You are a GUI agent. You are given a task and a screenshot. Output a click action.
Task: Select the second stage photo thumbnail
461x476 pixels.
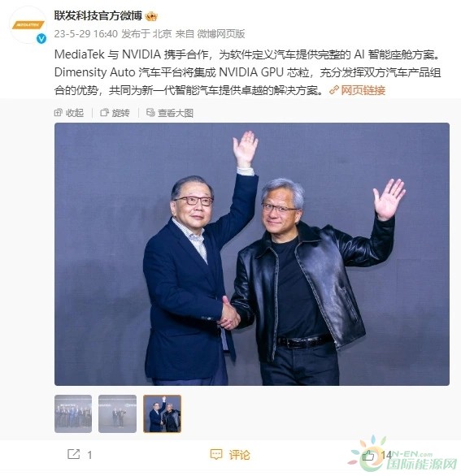[117, 413]
